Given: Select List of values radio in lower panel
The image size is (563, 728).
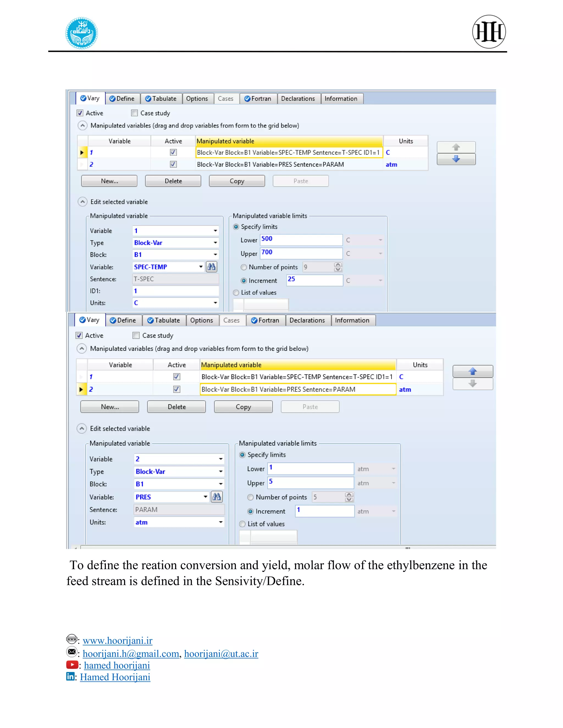Looking at the screenshot, I should click(242, 524).
